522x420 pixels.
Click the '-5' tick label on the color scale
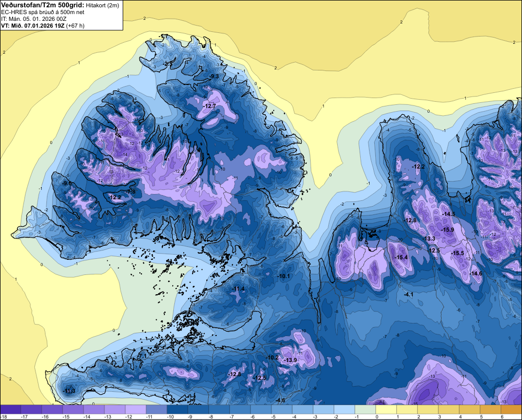274,417
